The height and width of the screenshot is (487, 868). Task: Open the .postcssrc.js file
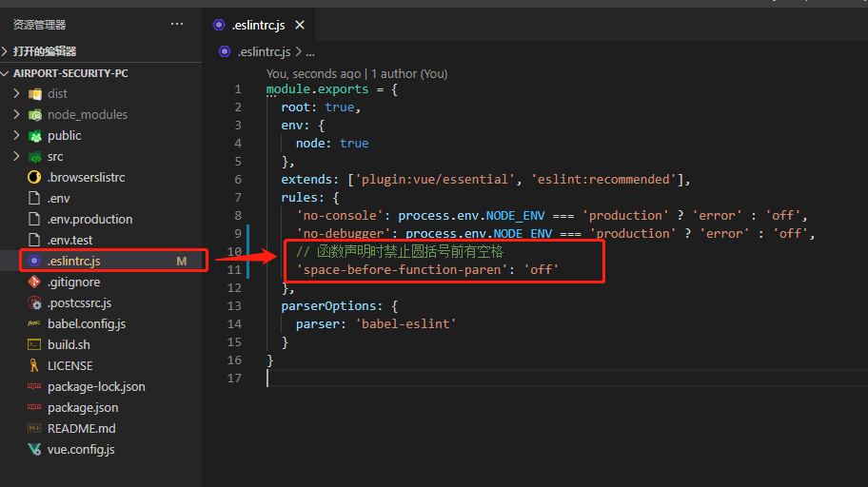[79, 303]
